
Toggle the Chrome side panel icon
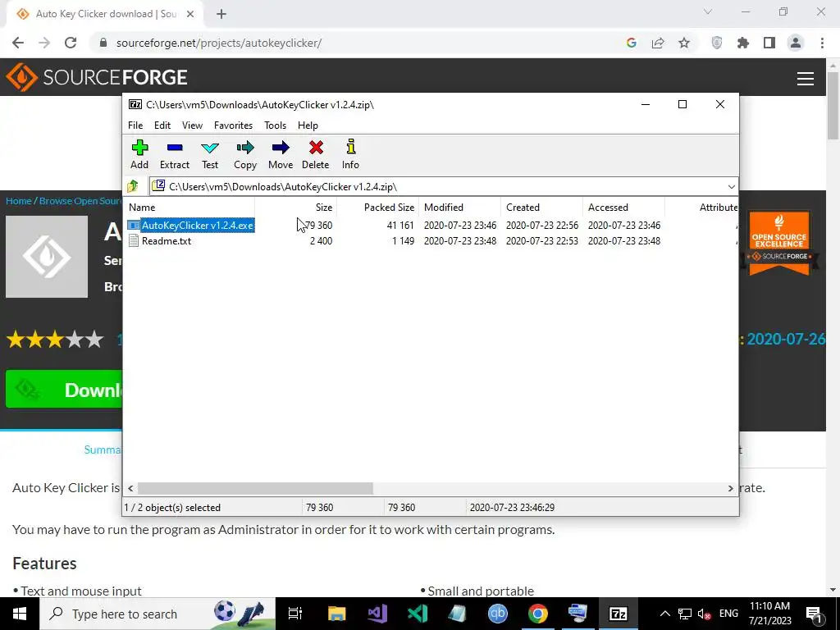[x=769, y=43]
